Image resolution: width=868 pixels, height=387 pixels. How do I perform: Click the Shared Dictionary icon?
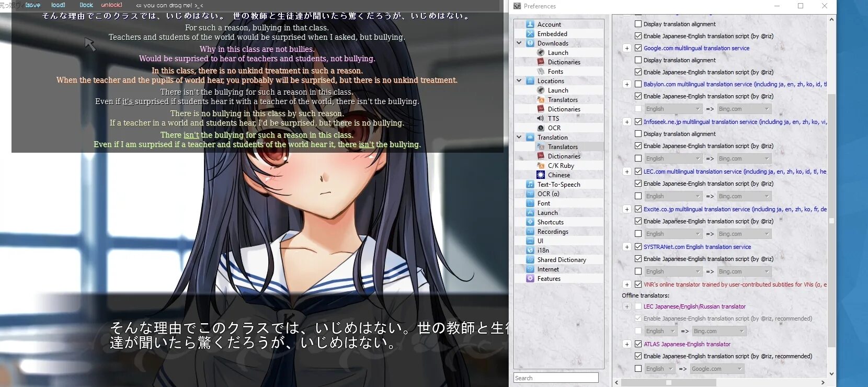click(x=530, y=260)
